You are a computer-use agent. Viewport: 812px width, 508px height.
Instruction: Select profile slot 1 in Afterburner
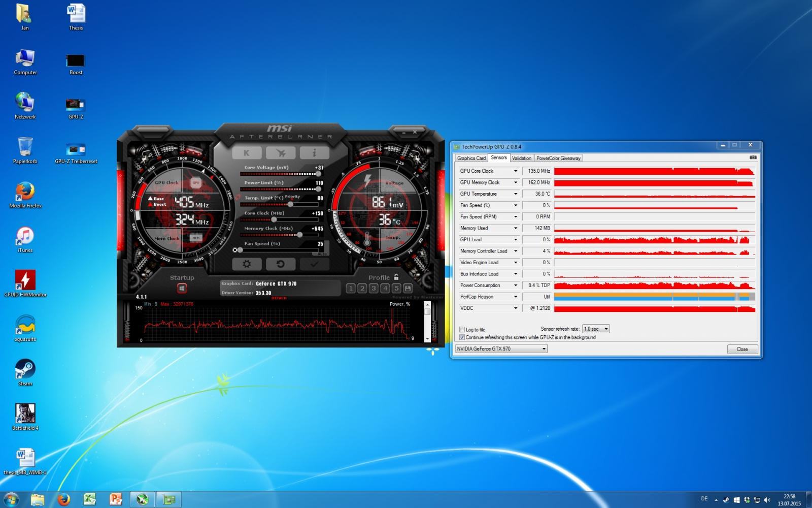coord(350,289)
